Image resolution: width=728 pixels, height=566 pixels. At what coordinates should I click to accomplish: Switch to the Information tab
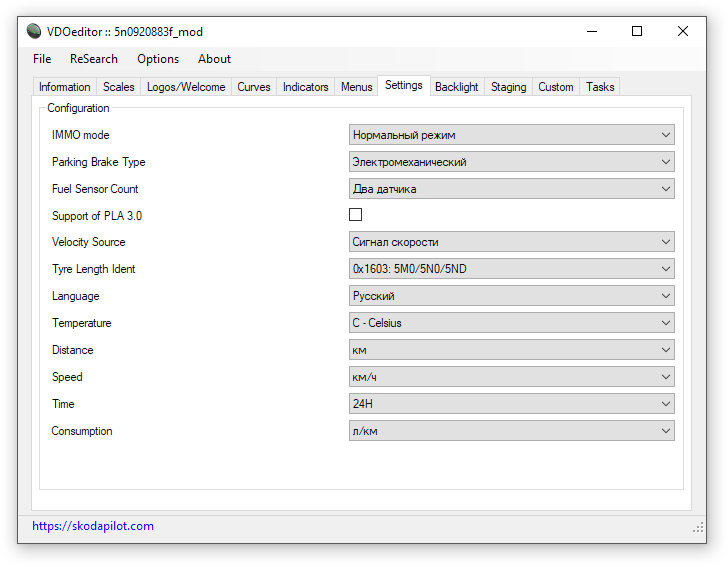pyautogui.click(x=65, y=87)
